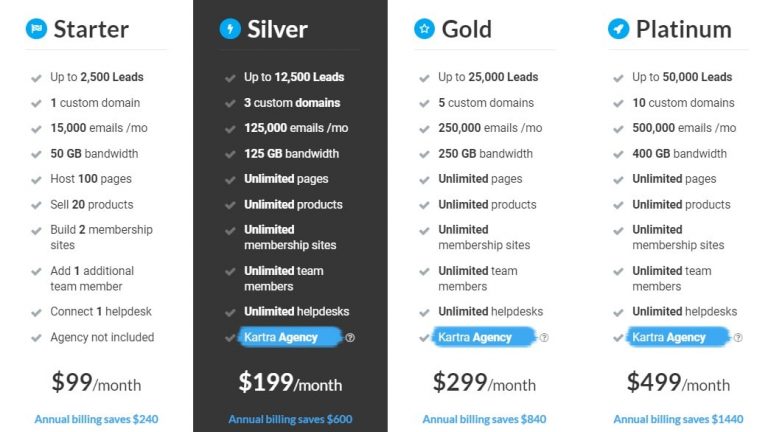The width and height of the screenshot is (768, 432).
Task: Select the Kartra Agency badge in Platinum
Action: (678, 337)
